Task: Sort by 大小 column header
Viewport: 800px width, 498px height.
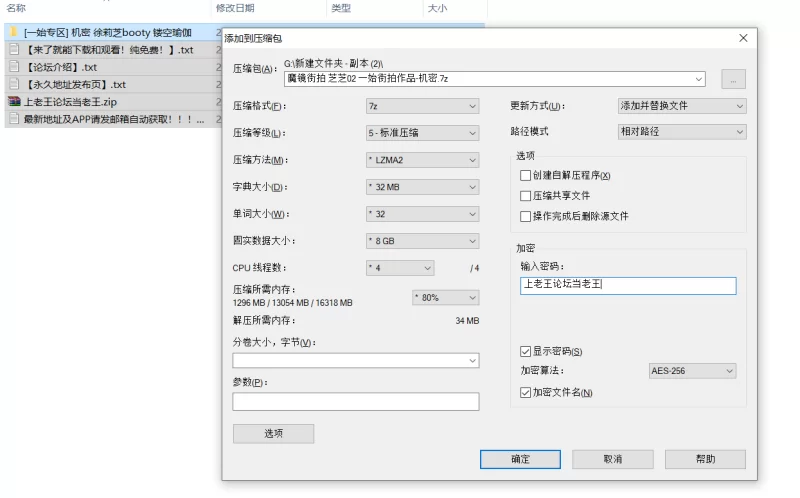Action: point(437,8)
